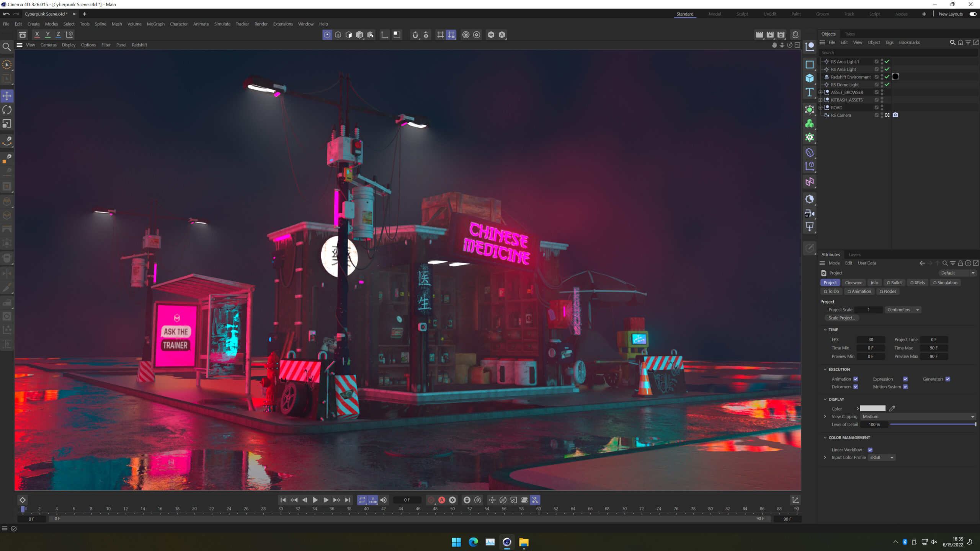Toggle Linear Workflow checkbox

[870, 450]
